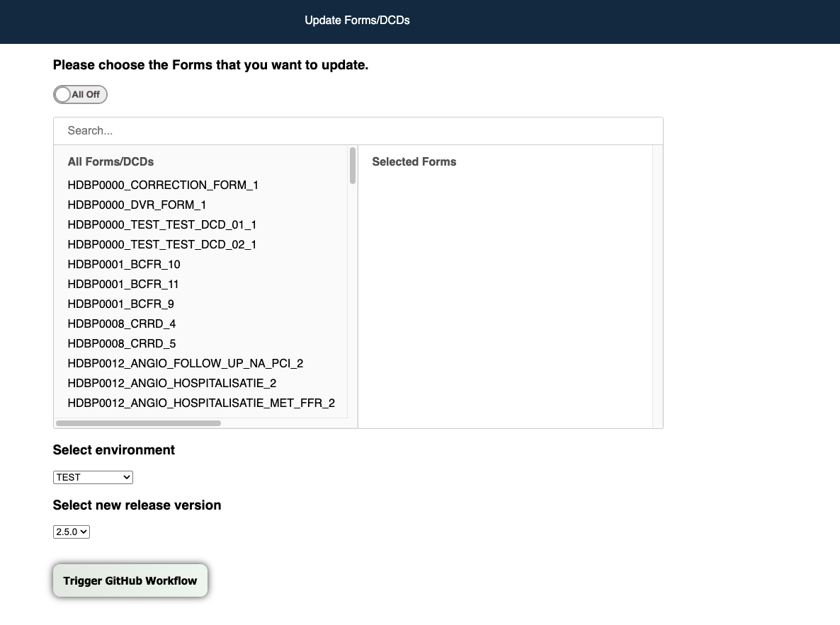Select HDBP0012_ANGIO_HOSPITALISATIE_2 form
This screenshot has width=840, height=625.
point(172,384)
